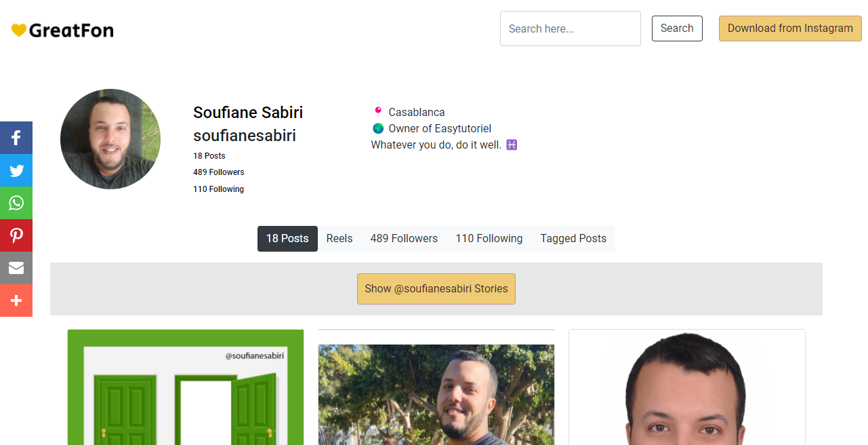
Task: Open more sharing options plus icon
Action: tap(16, 301)
